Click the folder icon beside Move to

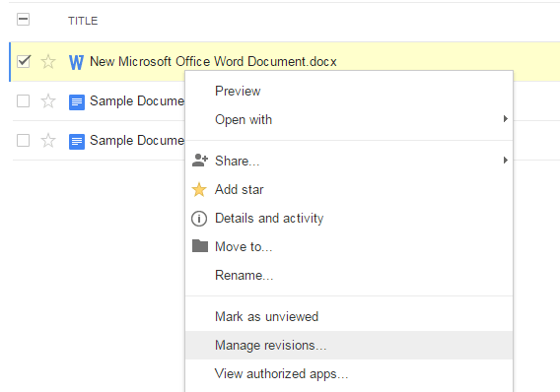pos(200,246)
